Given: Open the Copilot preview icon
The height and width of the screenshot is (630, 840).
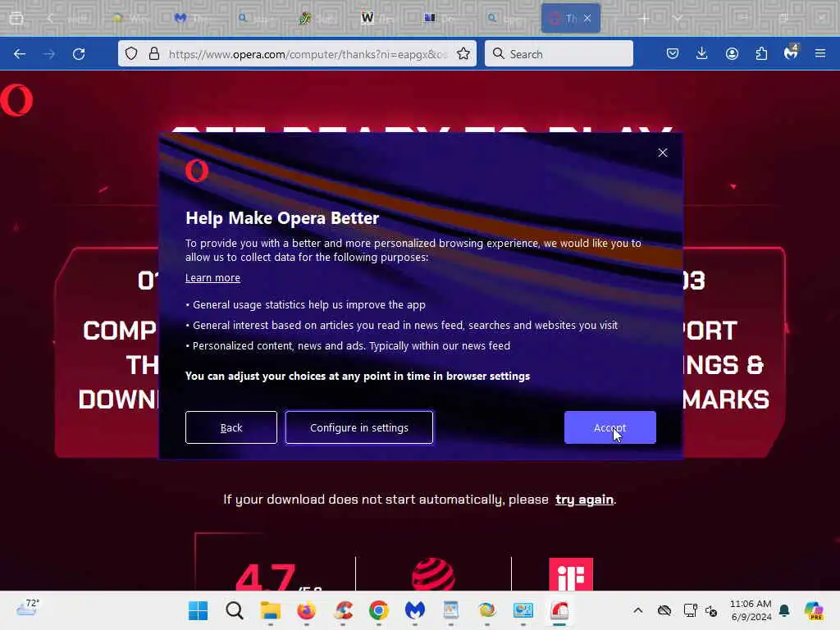Looking at the screenshot, I should point(814,610).
